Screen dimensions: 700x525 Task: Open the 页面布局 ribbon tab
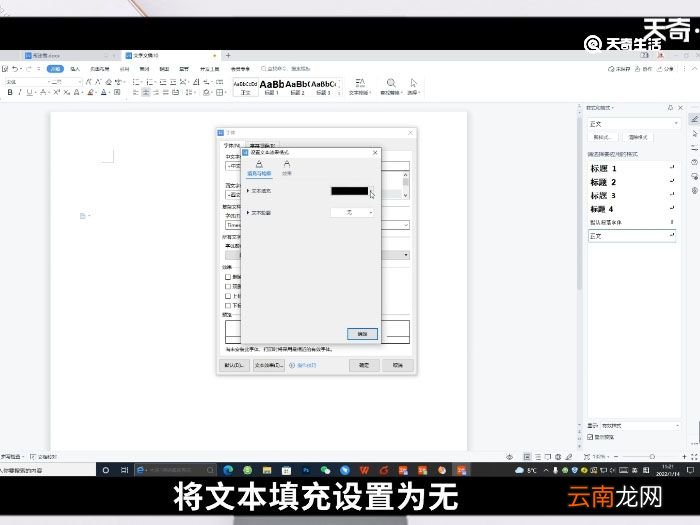pyautogui.click(x=100, y=69)
